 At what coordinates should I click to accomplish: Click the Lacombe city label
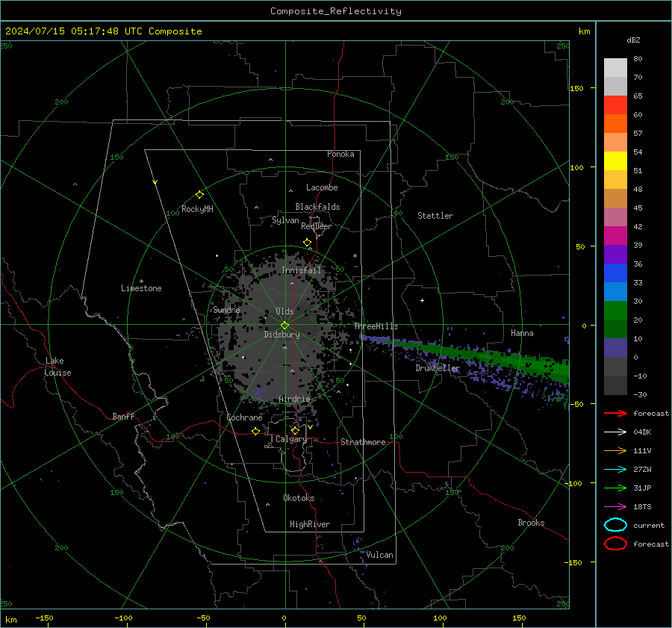click(322, 187)
